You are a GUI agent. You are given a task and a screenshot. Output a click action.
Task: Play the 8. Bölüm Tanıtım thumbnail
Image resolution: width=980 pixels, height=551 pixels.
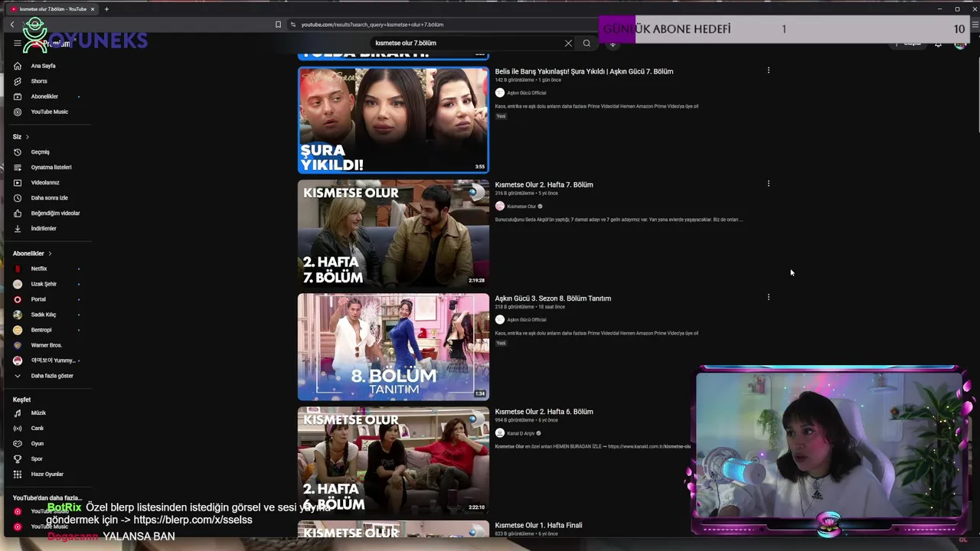click(x=393, y=347)
